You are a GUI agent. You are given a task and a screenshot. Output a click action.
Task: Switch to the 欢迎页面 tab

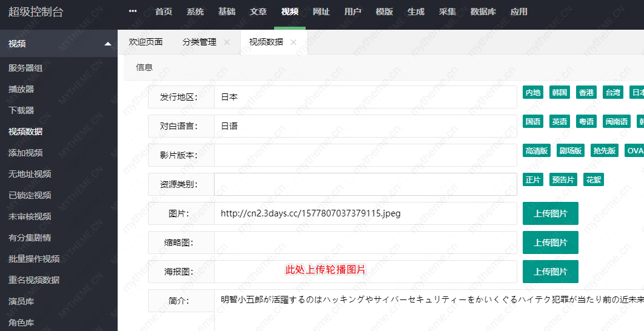(x=146, y=42)
